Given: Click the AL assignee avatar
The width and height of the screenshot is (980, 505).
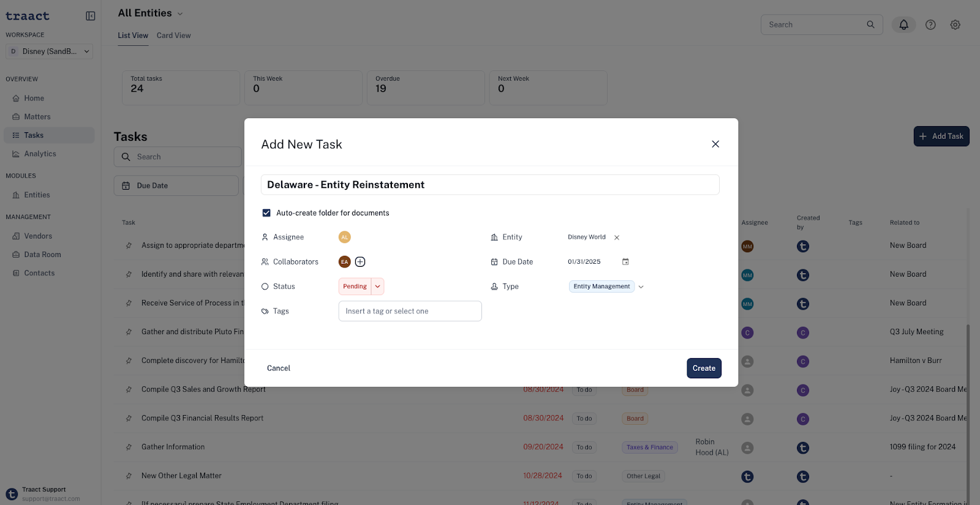Looking at the screenshot, I should [345, 238].
